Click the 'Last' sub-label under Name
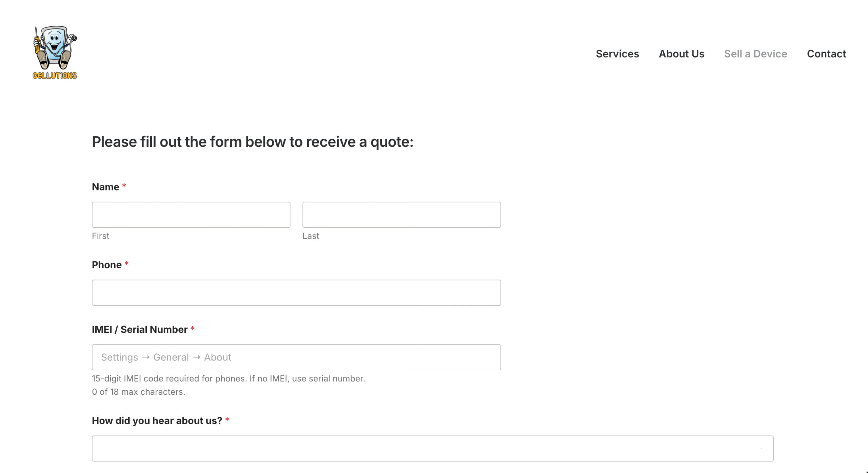Screen dimensions: 868x473 tap(311, 236)
